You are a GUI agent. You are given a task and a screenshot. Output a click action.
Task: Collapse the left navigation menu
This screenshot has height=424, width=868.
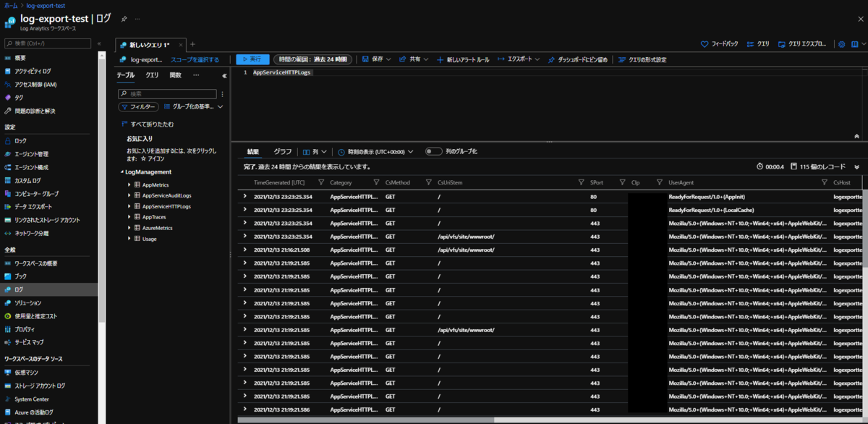click(99, 43)
